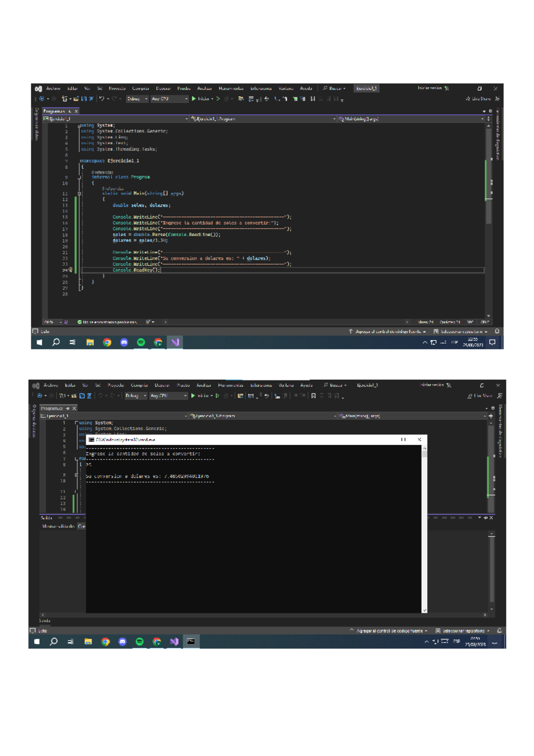Collapse the Program class fold at line 9, upper editor
The width and height of the screenshot is (534, 756).
[79, 177]
